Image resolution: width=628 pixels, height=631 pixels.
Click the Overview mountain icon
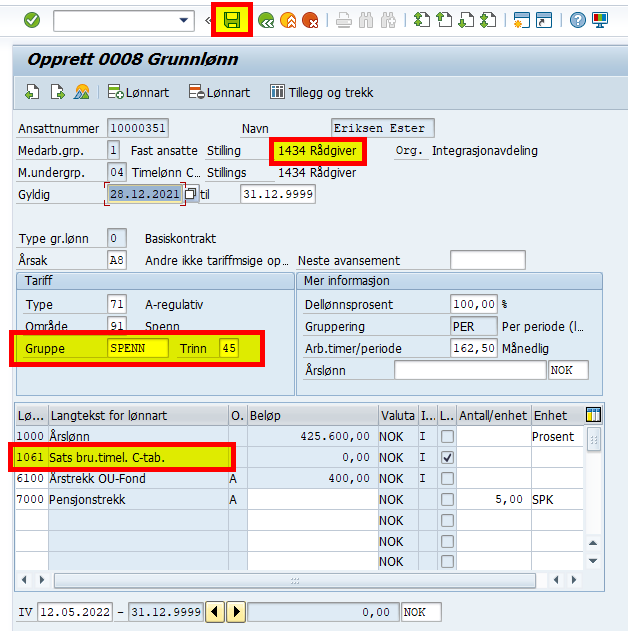pos(82,92)
